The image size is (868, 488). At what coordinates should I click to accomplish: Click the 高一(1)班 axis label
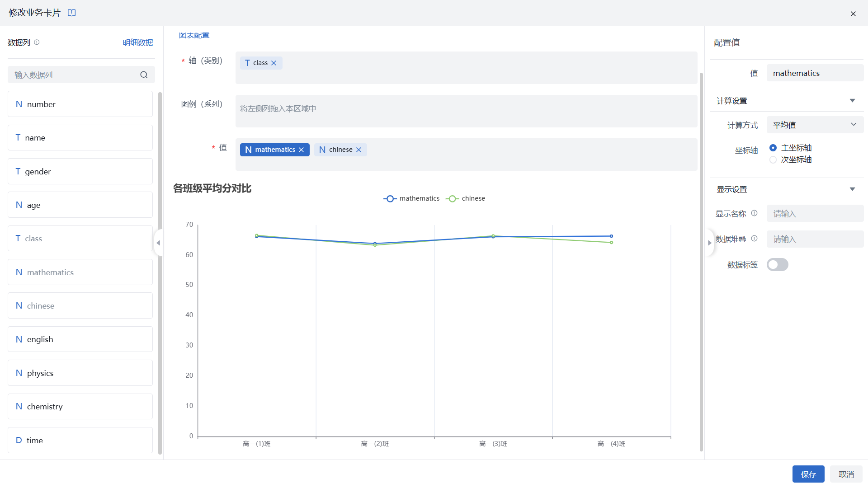click(x=256, y=444)
